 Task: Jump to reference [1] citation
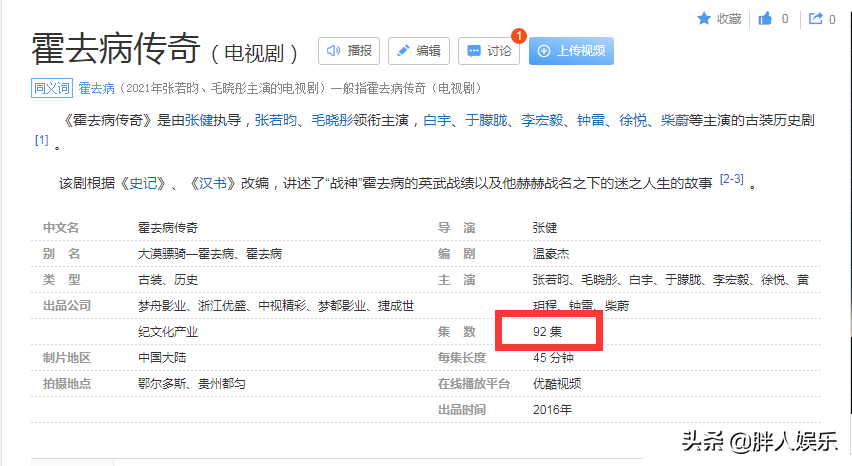coord(41,141)
